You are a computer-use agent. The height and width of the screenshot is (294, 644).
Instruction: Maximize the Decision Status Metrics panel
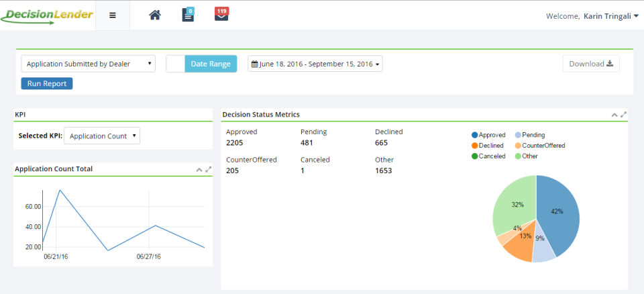[x=624, y=115]
